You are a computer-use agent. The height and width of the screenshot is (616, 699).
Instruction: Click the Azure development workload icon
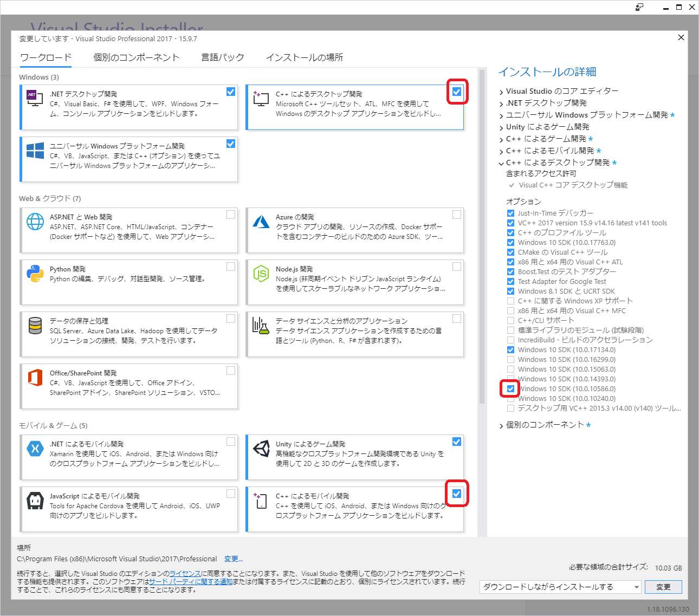point(261,222)
